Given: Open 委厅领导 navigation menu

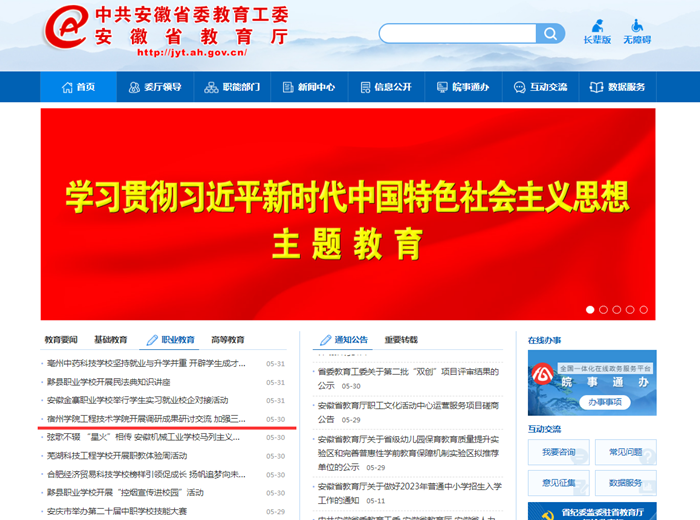Looking at the screenshot, I should 155,87.
